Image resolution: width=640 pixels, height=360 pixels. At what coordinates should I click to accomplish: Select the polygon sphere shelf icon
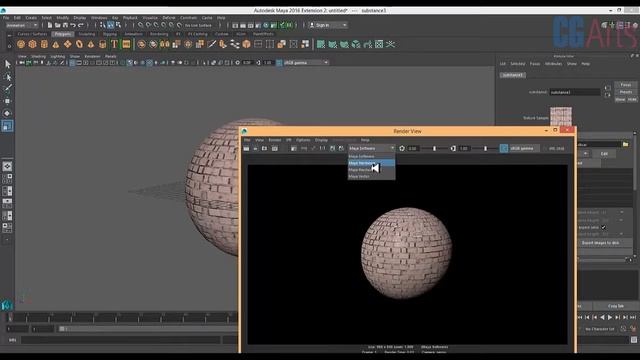21,44
